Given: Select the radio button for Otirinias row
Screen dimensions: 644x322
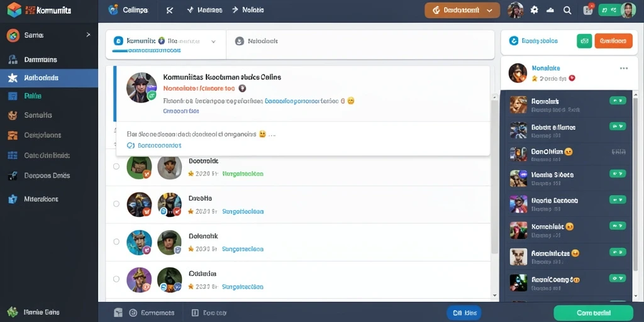Looking at the screenshot, I should click(116, 279).
